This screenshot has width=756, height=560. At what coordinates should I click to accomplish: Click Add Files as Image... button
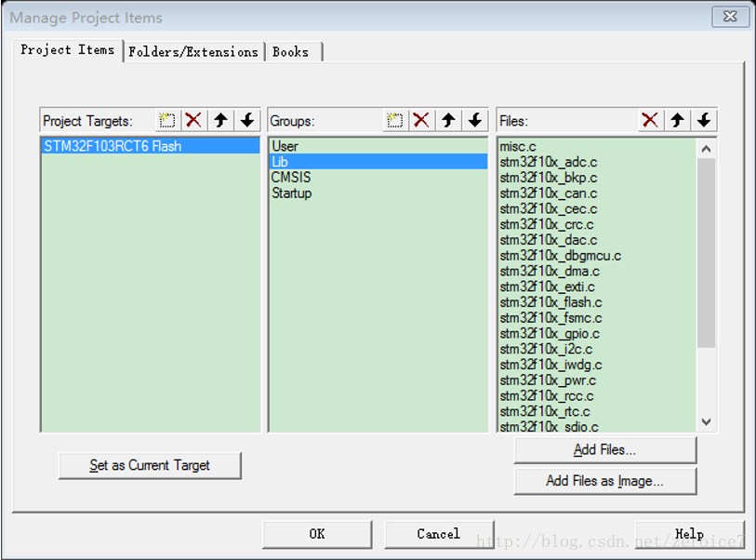(605, 481)
